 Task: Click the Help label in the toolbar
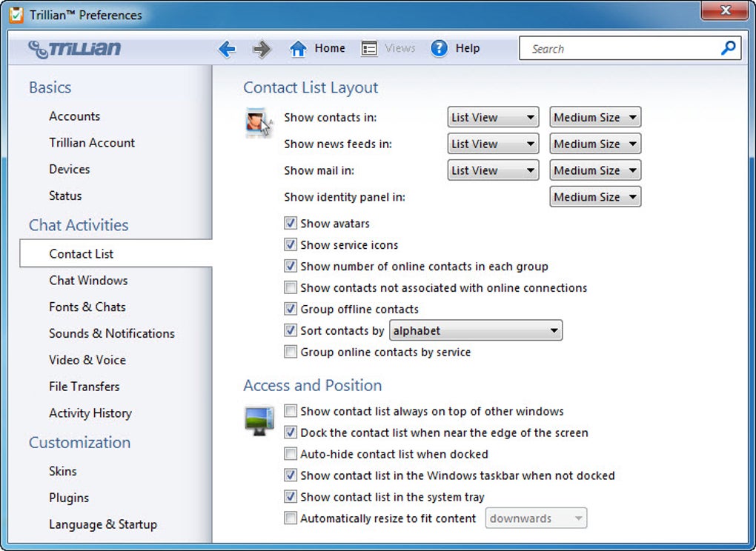(x=468, y=48)
